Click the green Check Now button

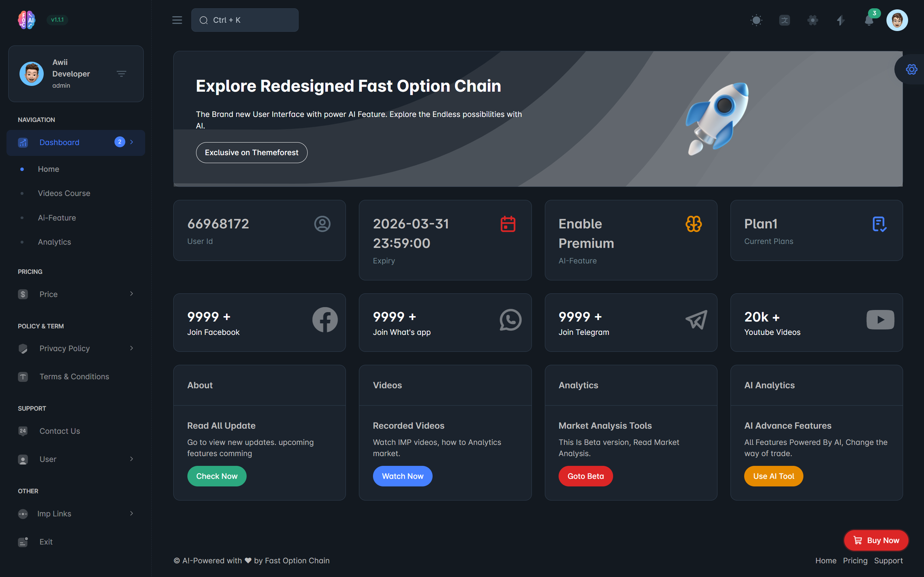(x=217, y=476)
